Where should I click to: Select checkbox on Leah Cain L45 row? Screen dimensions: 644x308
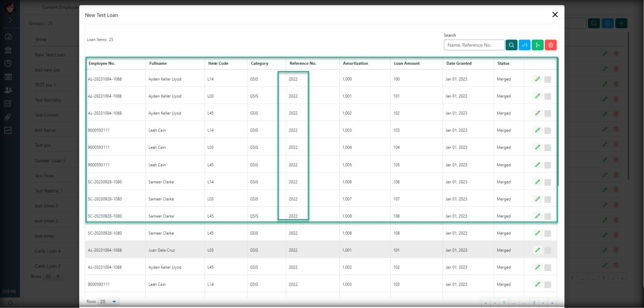pos(548,165)
